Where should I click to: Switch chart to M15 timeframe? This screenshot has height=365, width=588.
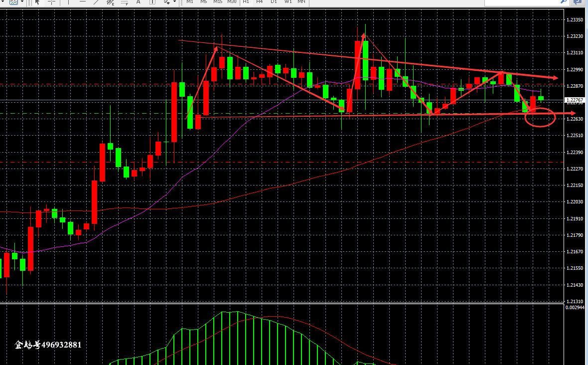pos(218,2)
